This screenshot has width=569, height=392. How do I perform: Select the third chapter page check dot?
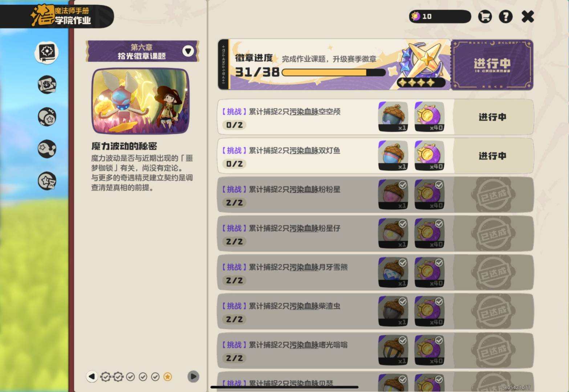(130, 377)
